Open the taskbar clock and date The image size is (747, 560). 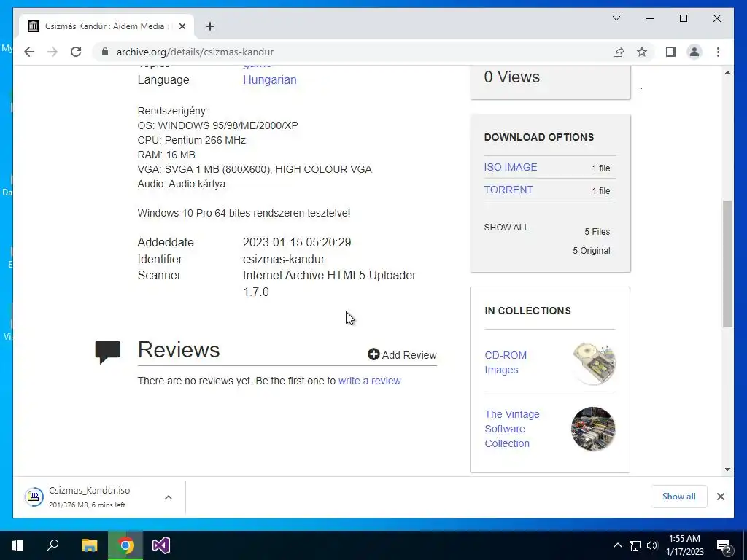point(684,545)
